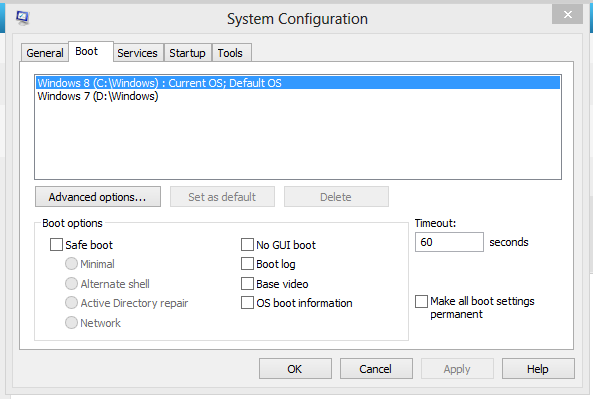Tick the No GUI boot checkbox
The image size is (593, 399).
[247, 245]
